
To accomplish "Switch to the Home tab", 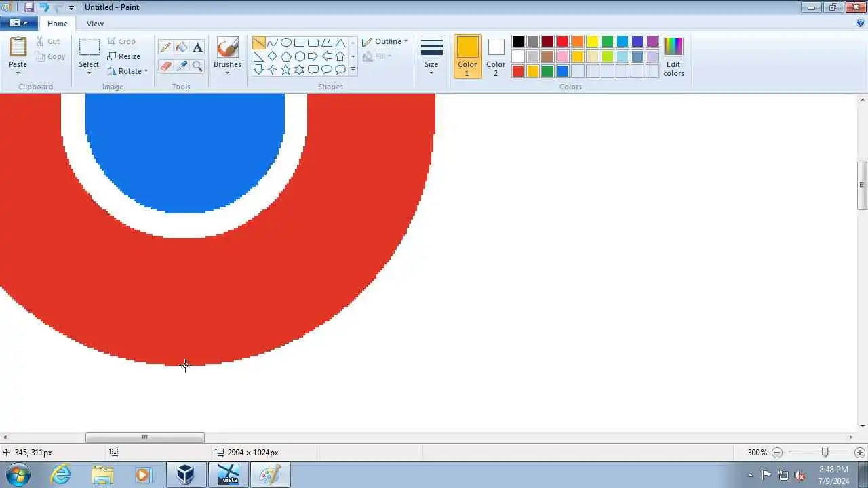I will pos(58,24).
